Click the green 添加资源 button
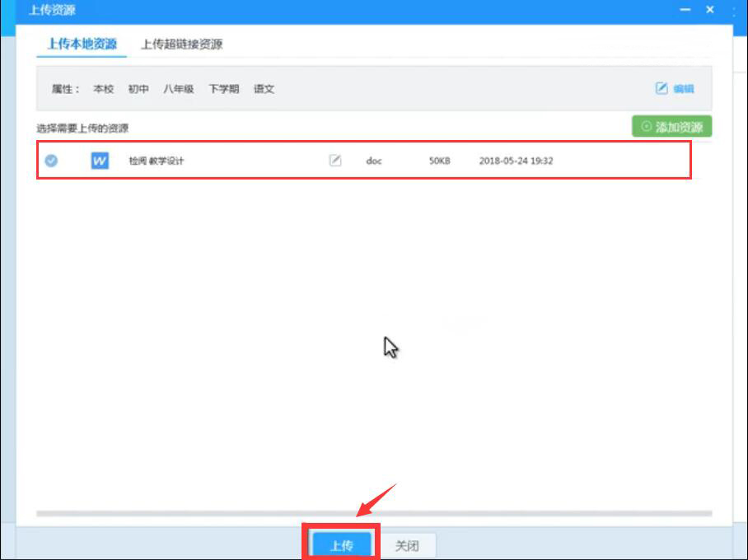The height and width of the screenshot is (560, 748). pos(671,126)
